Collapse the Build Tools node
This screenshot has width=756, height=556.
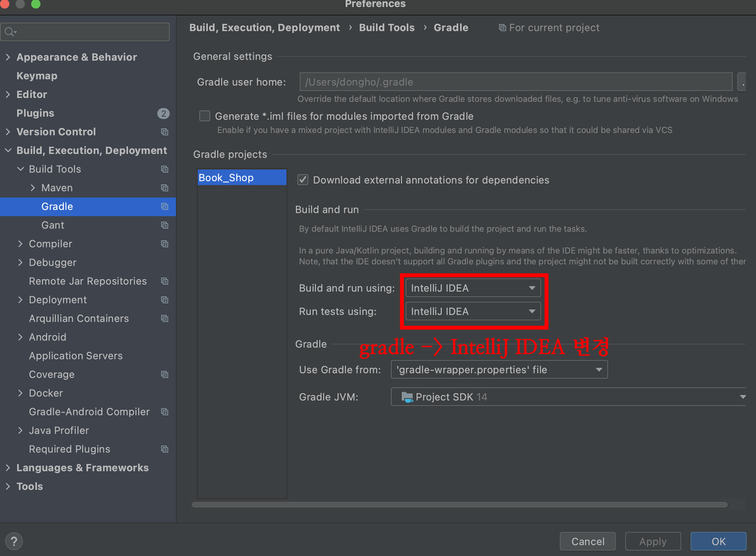(21, 169)
